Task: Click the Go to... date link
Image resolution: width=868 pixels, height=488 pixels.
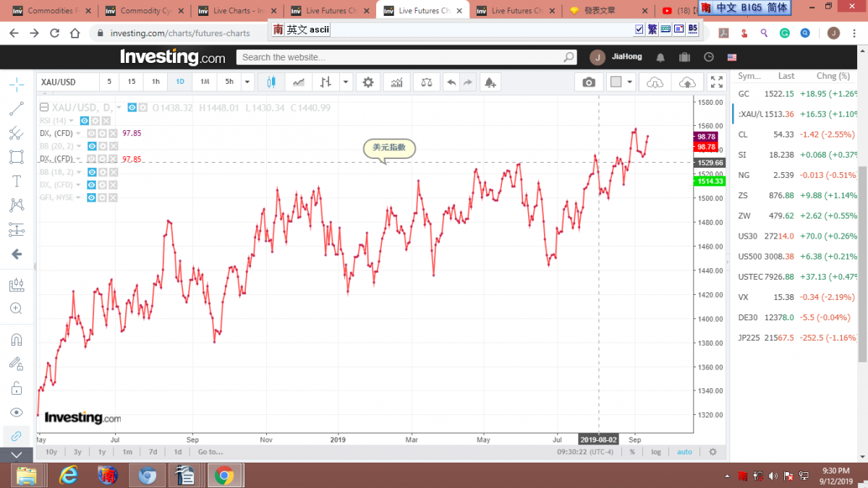Action: point(210,452)
